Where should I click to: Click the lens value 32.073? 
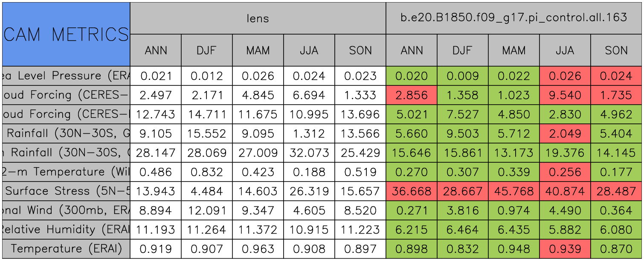point(309,152)
